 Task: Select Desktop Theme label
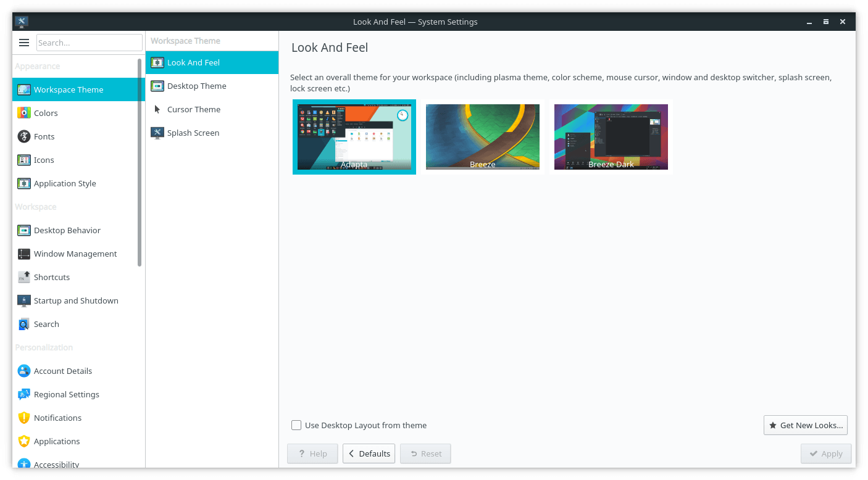197,86
